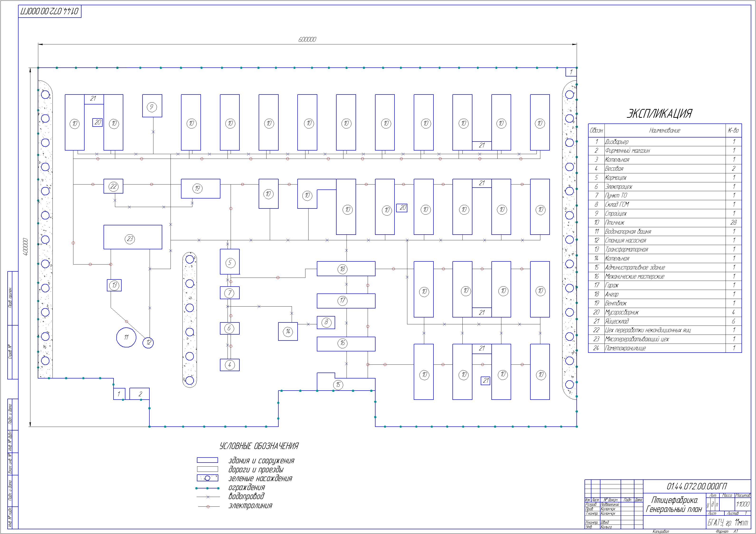Select 'Цех переработки некондиционных яиц' row
756x534 pixels.
pyautogui.click(x=665, y=330)
